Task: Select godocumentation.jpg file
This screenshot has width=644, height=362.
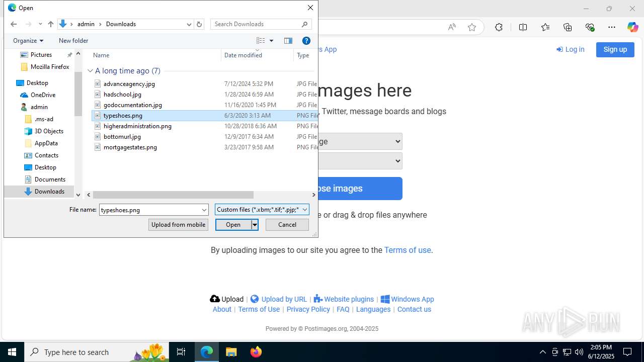Action: point(133,105)
